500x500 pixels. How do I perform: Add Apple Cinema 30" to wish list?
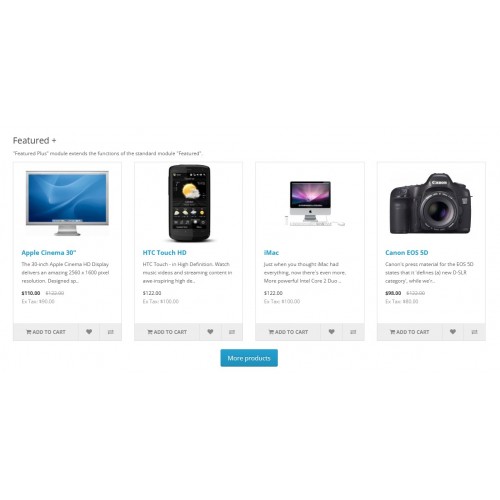(89, 332)
